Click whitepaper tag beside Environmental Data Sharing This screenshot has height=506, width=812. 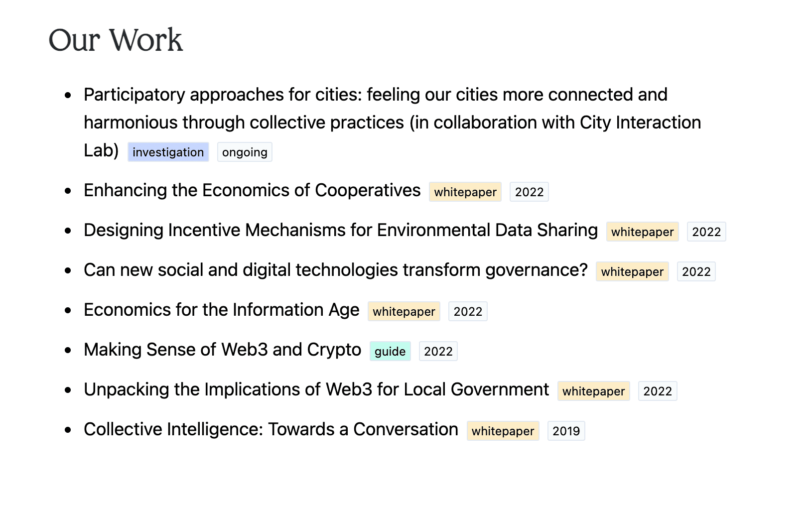(x=642, y=232)
